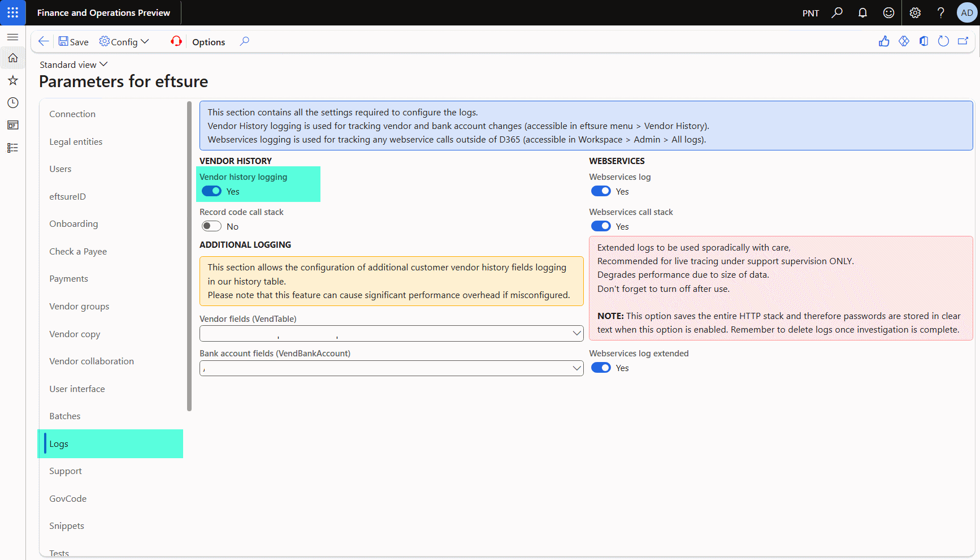Open Favorites star in sidebar
Image resolution: width=980 pixels, height=560 pixels.
pyautogui.click(x=12, y=80)
